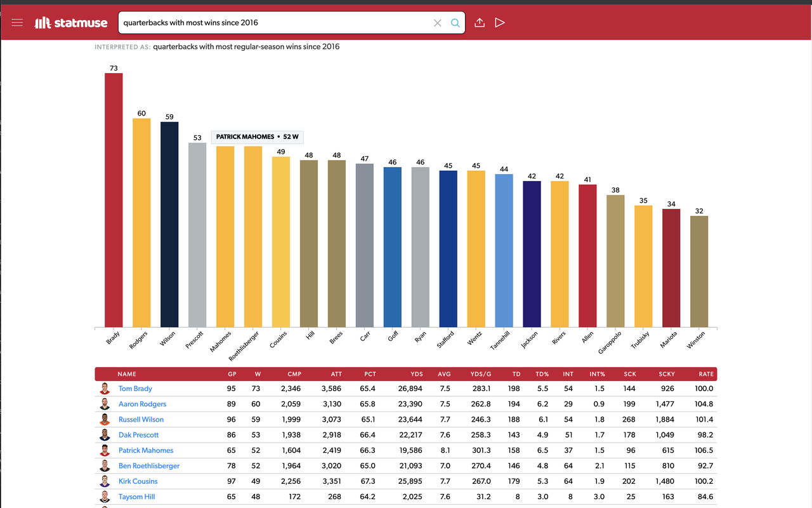Image resolution: width=812 pixels, height=508 pixels.
Task: Click Kirk Cousins' player avatar
Action: click(x=105, y=481)
